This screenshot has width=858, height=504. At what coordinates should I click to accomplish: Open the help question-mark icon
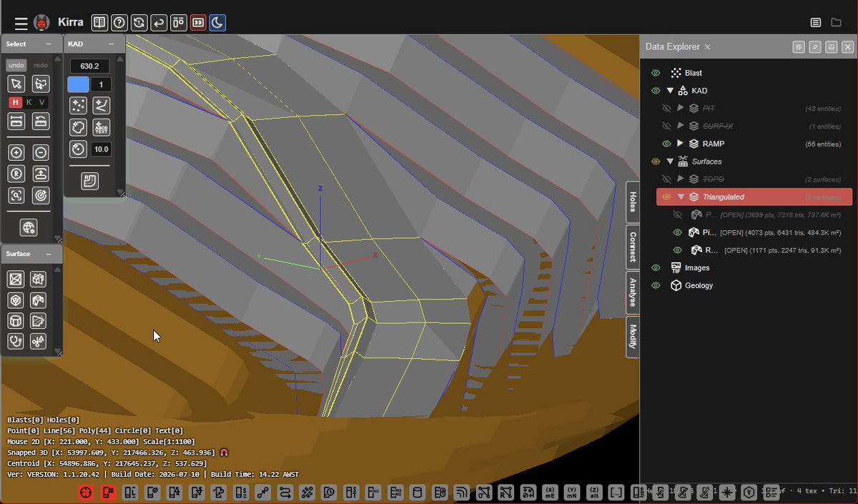(119, 23)
